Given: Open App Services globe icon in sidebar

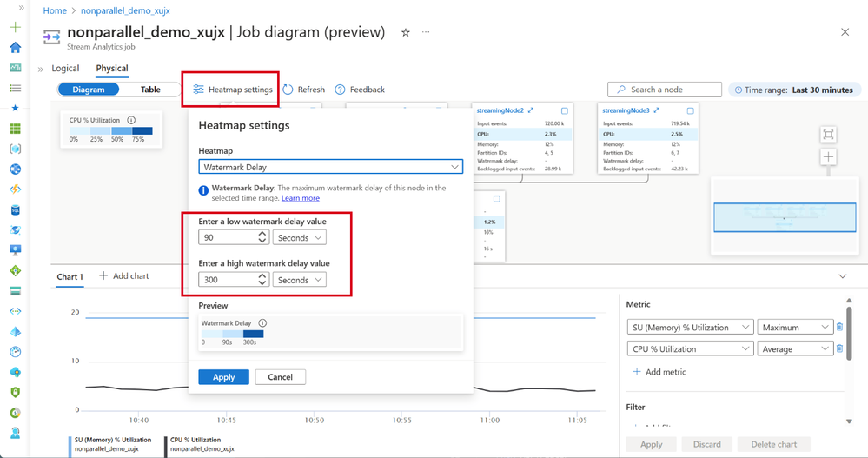Looking at the screenshot, I should click(x=16, y=169).
